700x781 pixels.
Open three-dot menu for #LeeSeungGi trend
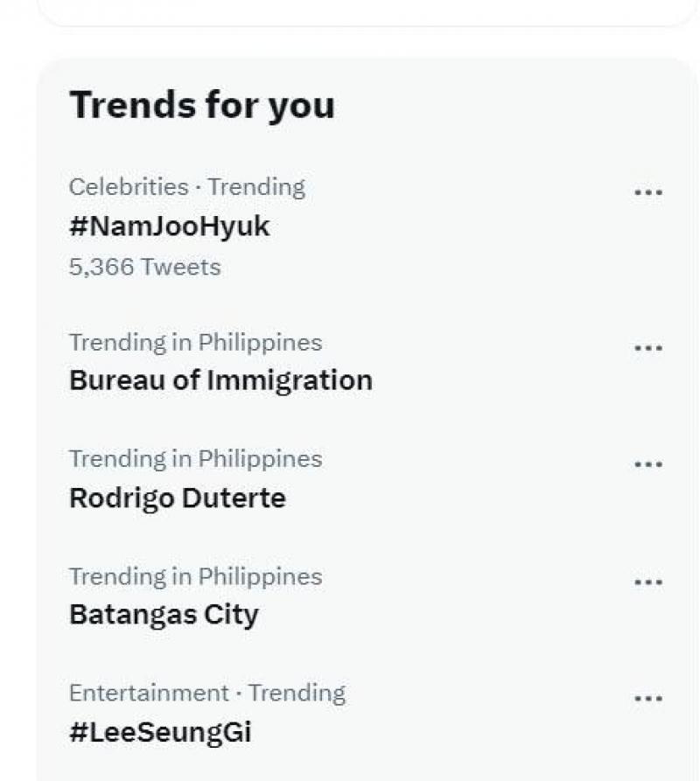[x=647, y=699]
